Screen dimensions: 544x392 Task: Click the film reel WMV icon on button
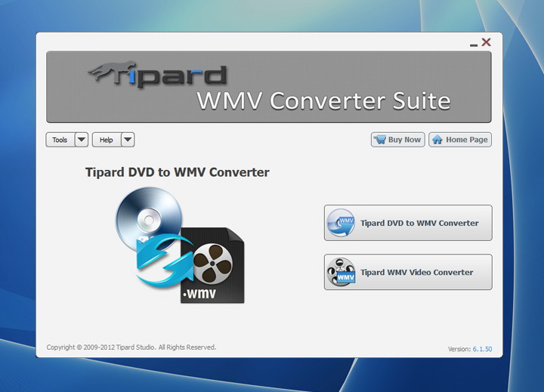click(x=341, y=273)
